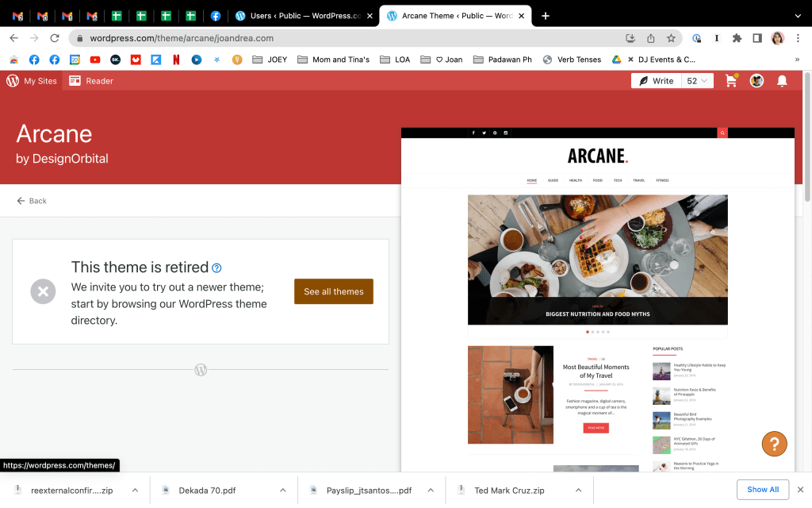Expand the Write drafts count dropdown
This screenshot has width=812, height=508.
pos(698,81)
